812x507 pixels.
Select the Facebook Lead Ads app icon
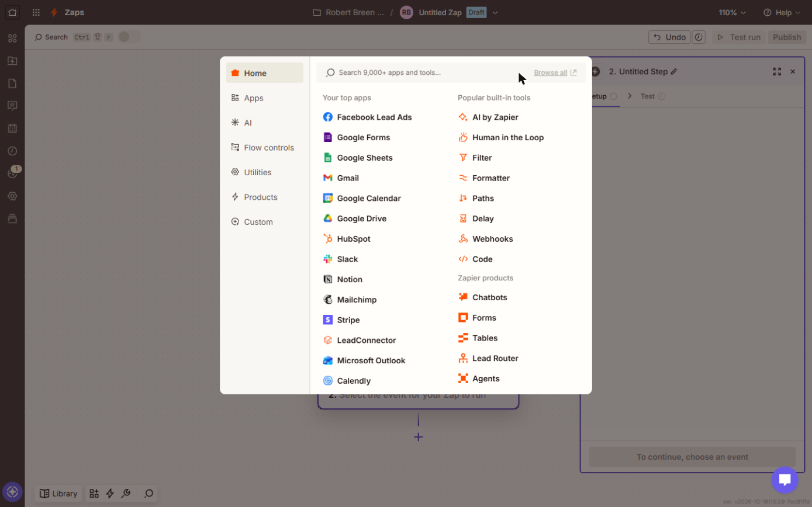coord(328,117)
